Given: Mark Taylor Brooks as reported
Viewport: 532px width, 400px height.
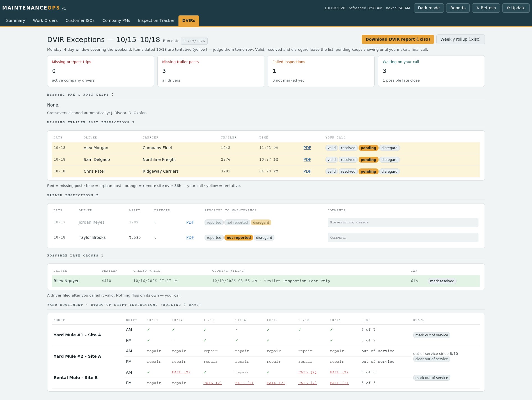Looking at the screenshot, I should (x=214, y=238).
